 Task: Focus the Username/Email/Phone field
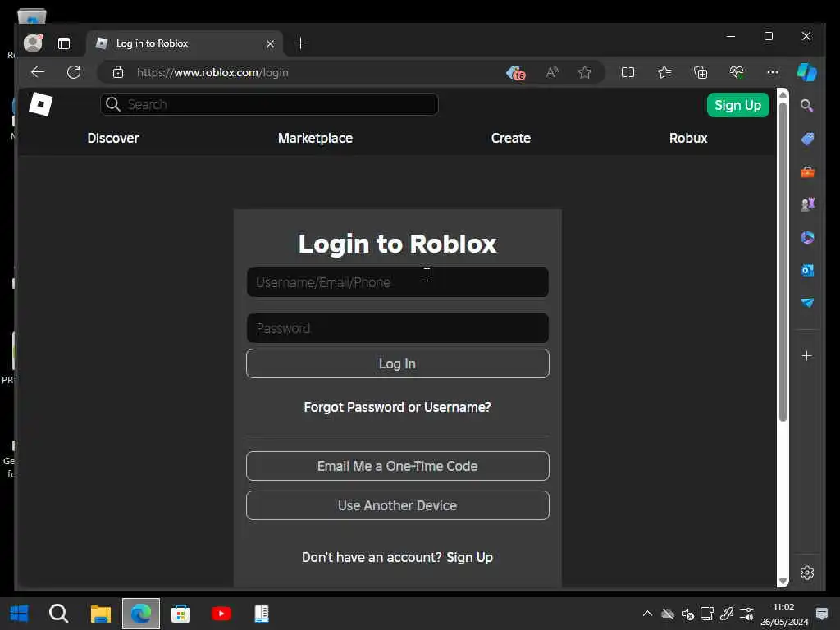click(398, 282)
